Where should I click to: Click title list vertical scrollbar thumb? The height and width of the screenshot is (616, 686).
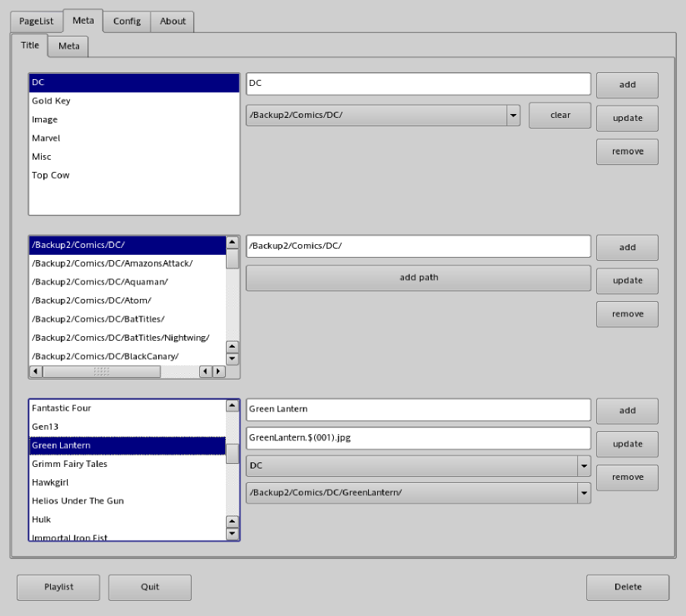click(x=232, y=454)
